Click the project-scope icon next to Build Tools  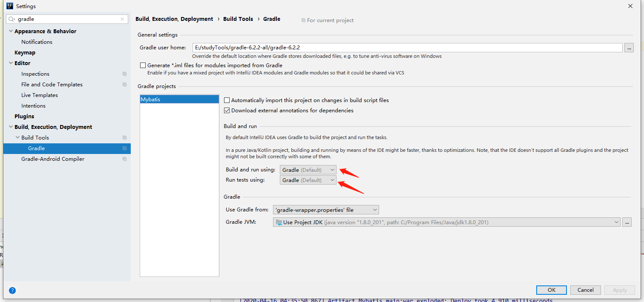coord(124,138)
